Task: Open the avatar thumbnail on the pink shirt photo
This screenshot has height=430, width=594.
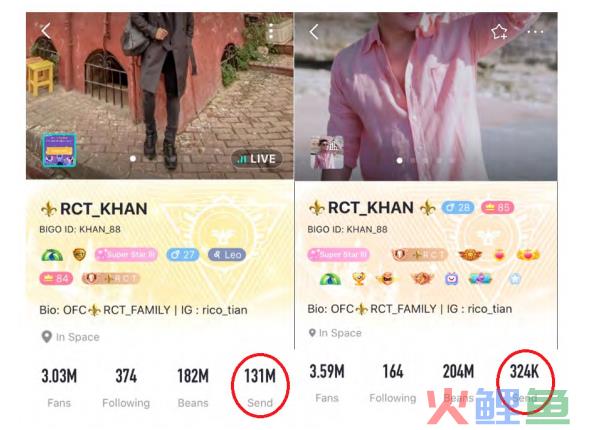Action: coord(327,152)
